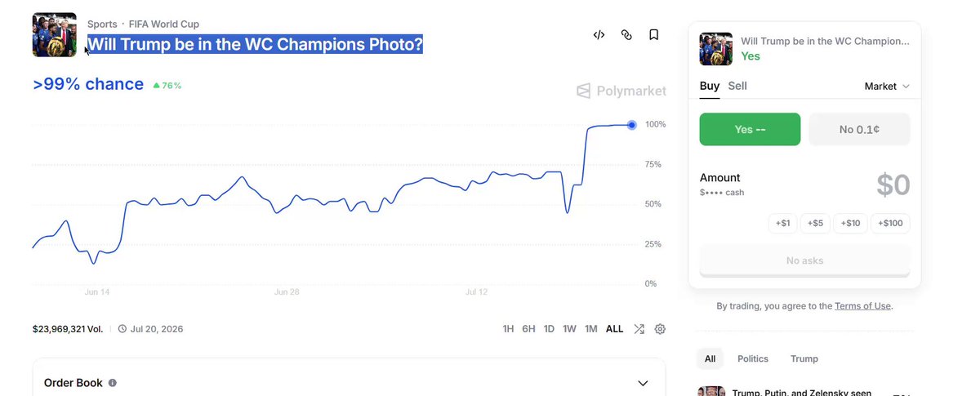Switch to the Sell tab

coord(737,86)
